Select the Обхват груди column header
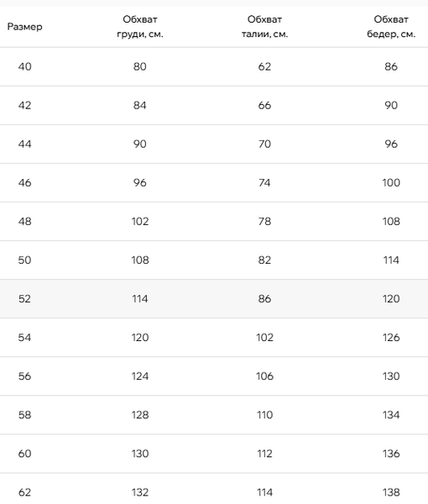The width and height of the screenshot is (428, 504). [x=140, y=27]
